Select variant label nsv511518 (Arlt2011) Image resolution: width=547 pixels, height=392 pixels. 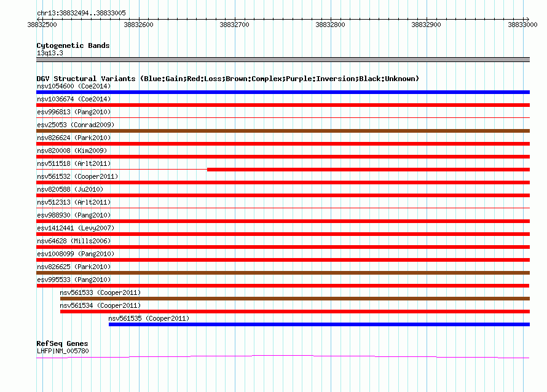click(74, 163)
